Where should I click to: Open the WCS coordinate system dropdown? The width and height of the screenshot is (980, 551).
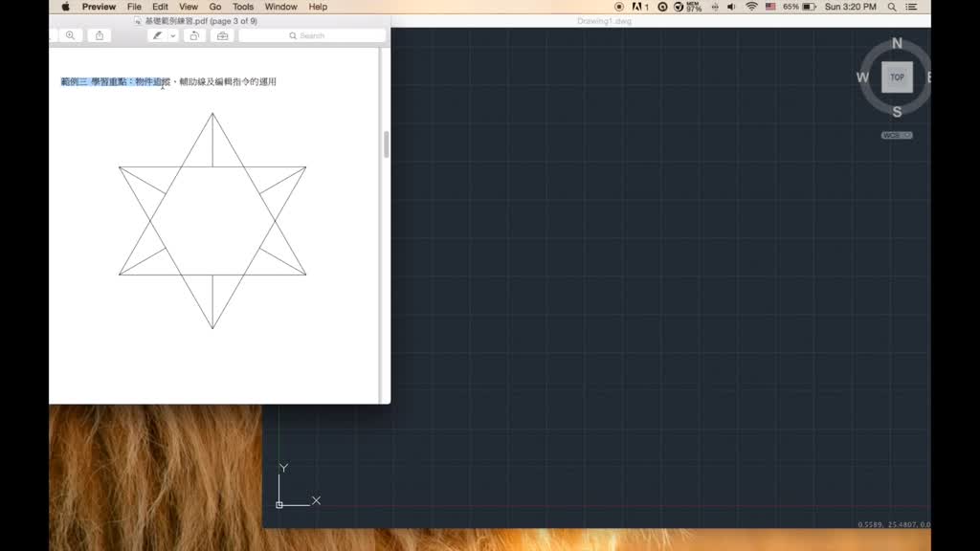click(897, 136)
